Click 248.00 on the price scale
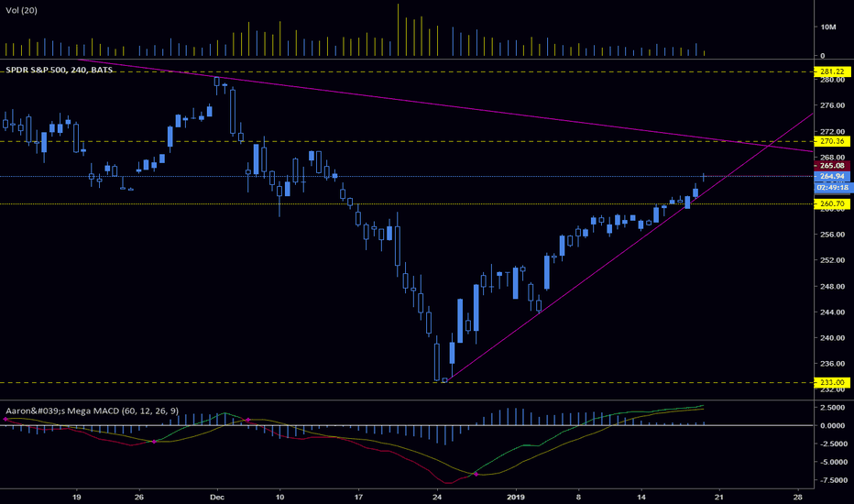This screenshot has width=854, height=504. 832,286
